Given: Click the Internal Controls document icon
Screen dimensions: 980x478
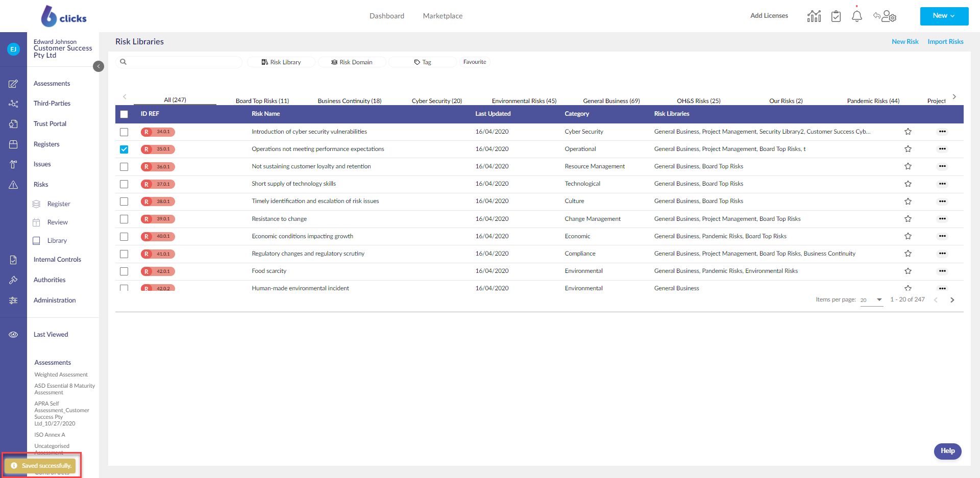Looking at the screenshot, I should 14,260.
